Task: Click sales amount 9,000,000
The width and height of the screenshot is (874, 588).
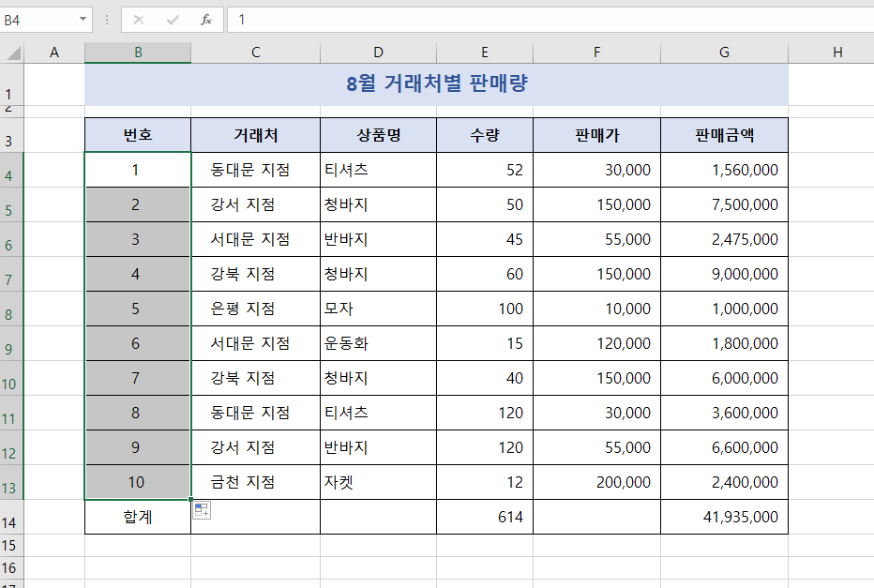Action: pos(724,274)
